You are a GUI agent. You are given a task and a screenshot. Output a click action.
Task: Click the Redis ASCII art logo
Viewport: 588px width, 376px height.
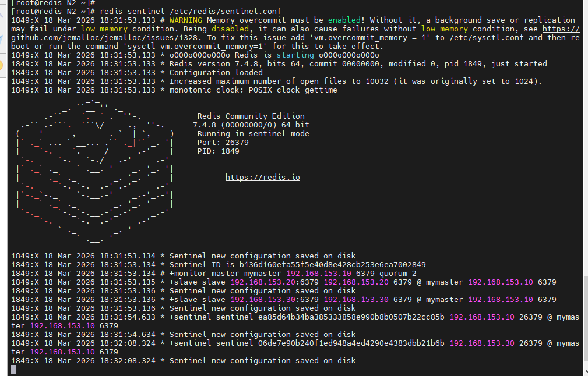click(x=95, y=172)
